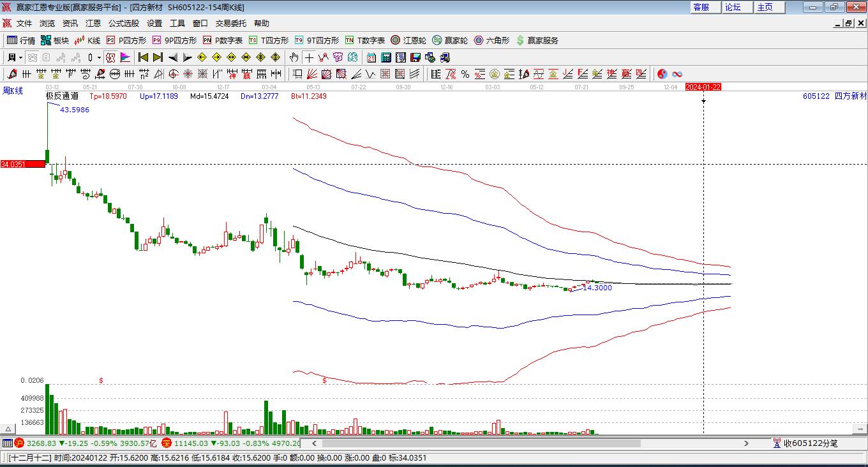Open the 9P四方形 tool

click(174, 40)
